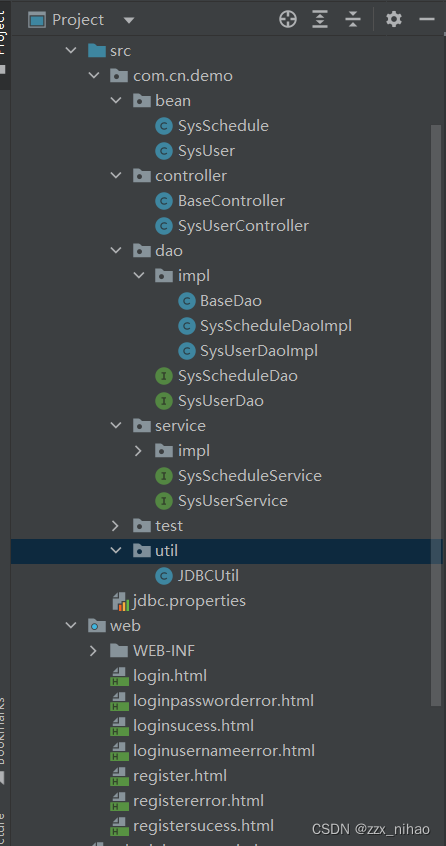Expand the impl package under service
This screenshot has height=846, width=446.
tap(139, 451)
